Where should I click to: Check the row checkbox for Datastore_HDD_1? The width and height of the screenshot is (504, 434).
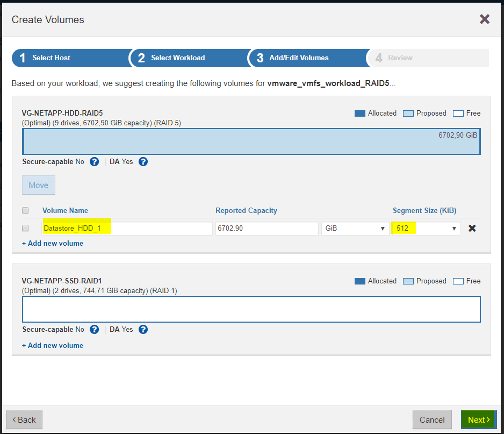pos(25,228)
